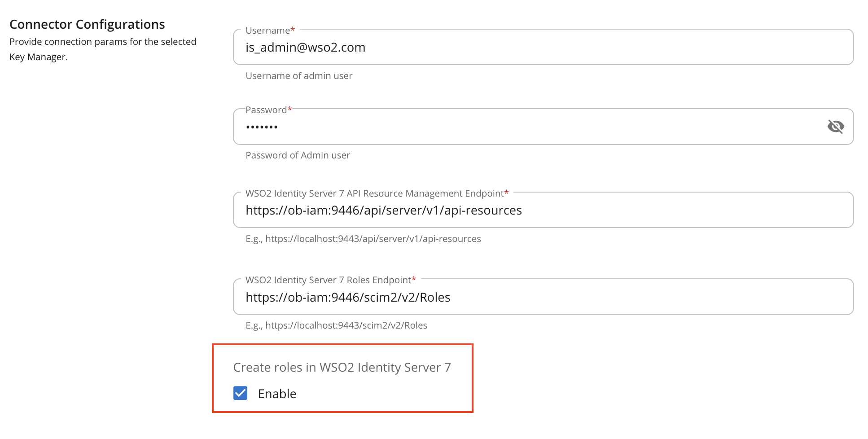
Task: Select the 'Password of Admin user' hint
Action: [x=298, y=155]
